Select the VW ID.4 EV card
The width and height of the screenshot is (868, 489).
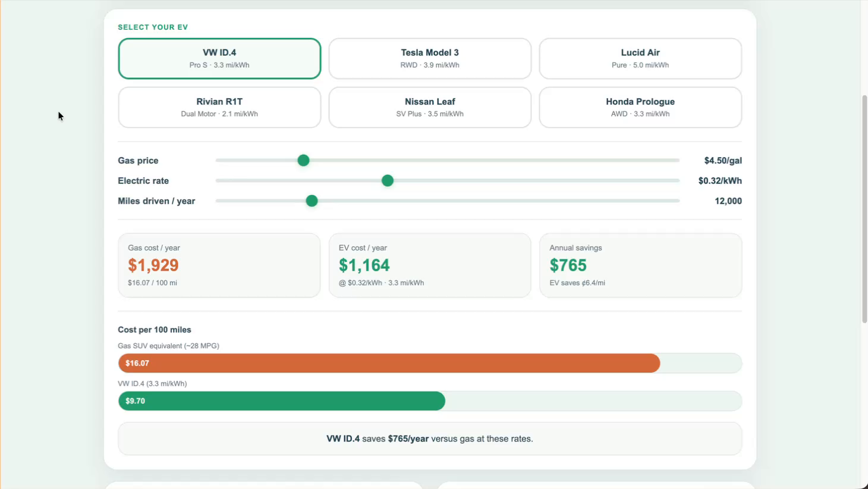(x=219, y=58)
